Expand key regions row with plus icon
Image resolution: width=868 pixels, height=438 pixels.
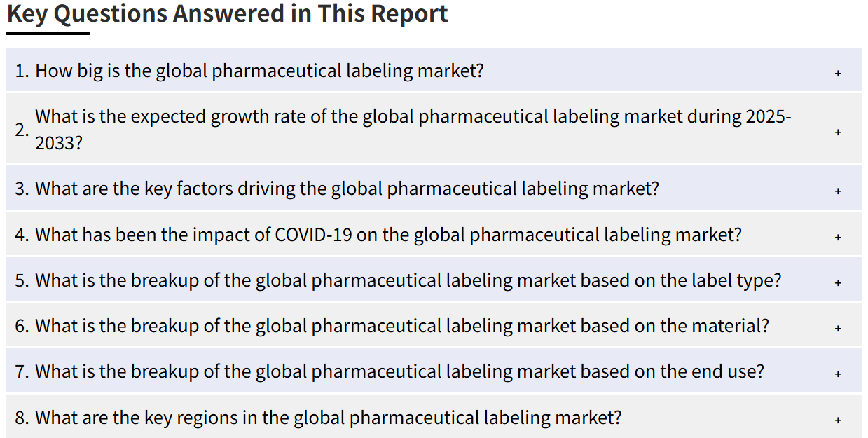[x=838, y=420]
